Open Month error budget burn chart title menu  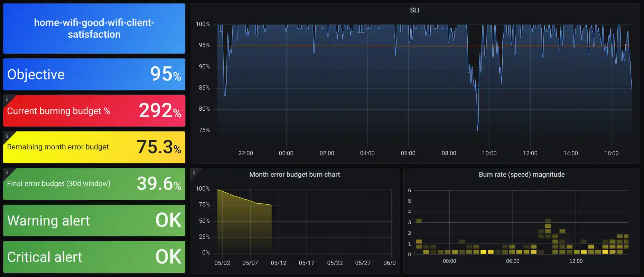pyautogui.click(x=295, y=175)
